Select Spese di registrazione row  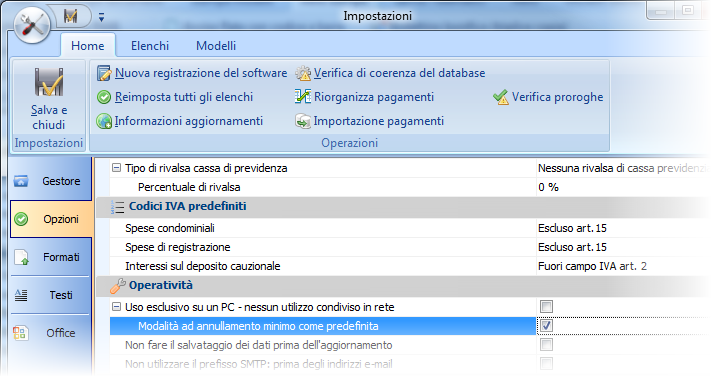tap(323, 247)
